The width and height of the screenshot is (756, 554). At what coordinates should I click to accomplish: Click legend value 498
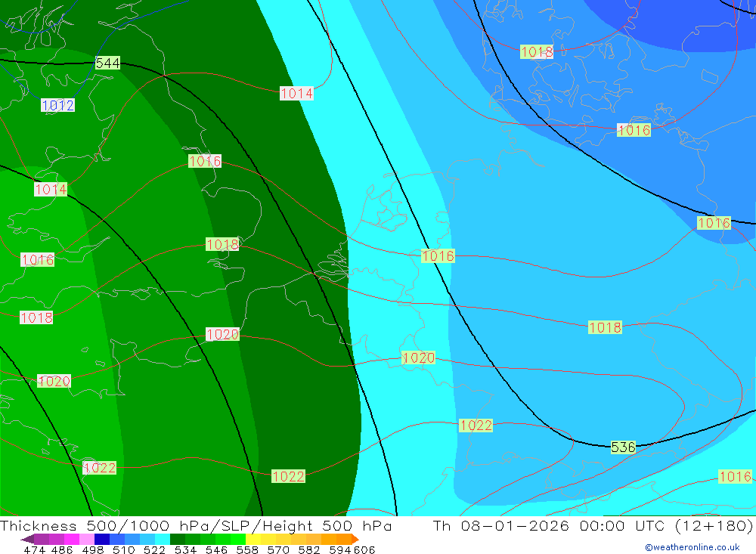(x=92, y=549)
